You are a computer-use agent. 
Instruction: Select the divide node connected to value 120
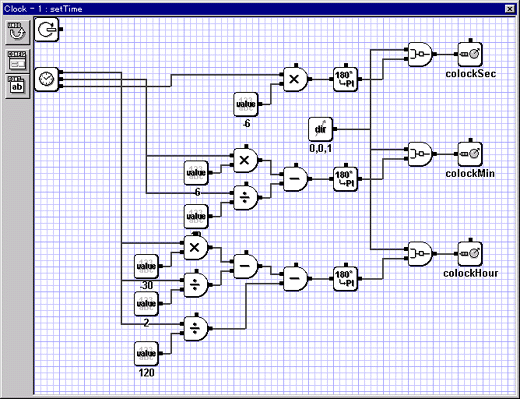[196, 328]
